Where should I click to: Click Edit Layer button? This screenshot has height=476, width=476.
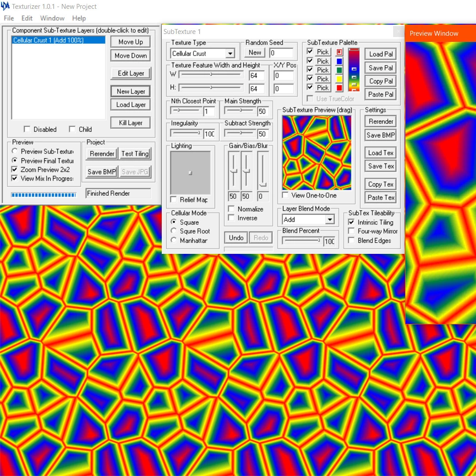130,73
